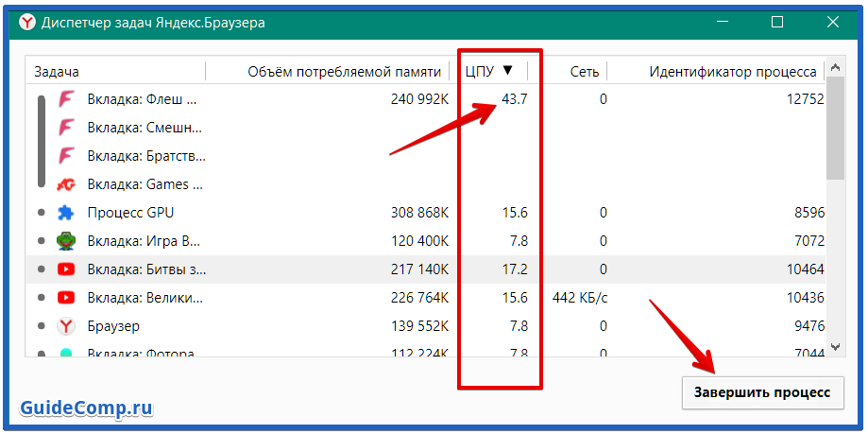This screenshot has width=868, height=434.
Task: Click process ID 9476
Action: pos(808,326)
